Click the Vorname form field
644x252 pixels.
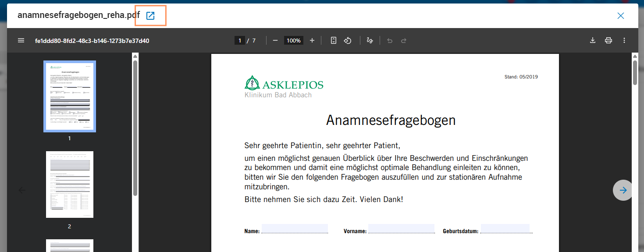(401, 228)
